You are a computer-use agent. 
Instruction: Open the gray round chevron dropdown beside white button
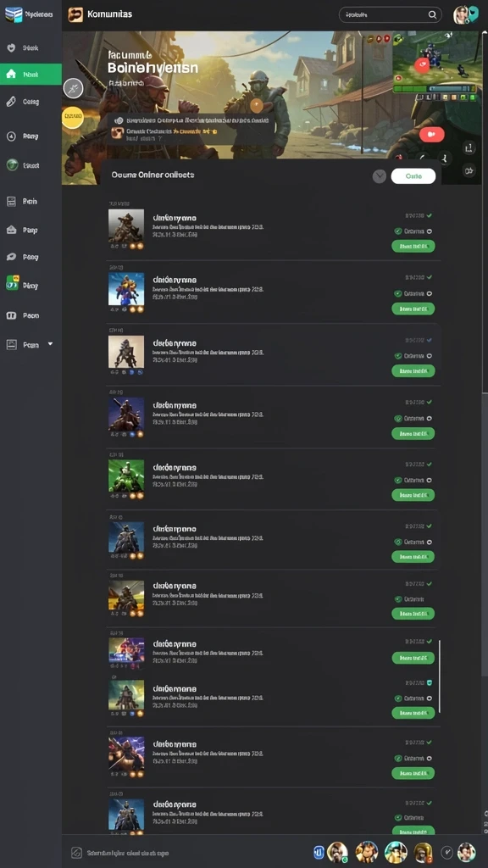[379, 176]
